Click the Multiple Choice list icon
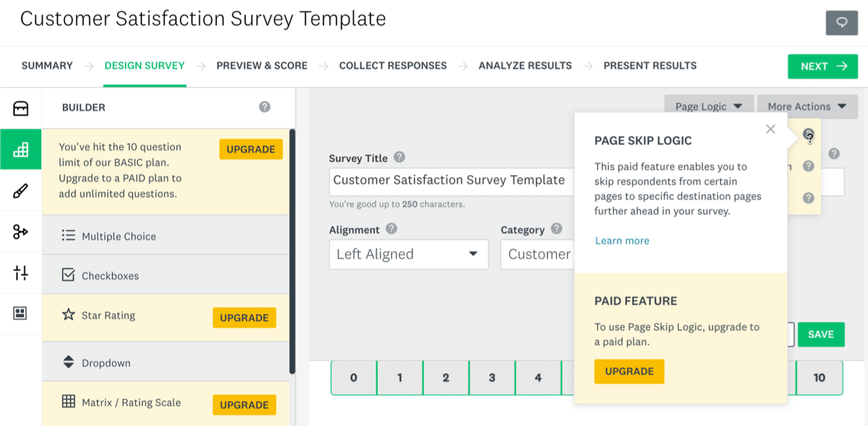The width and height of the screenshot is (868, 426). (68, 236)
